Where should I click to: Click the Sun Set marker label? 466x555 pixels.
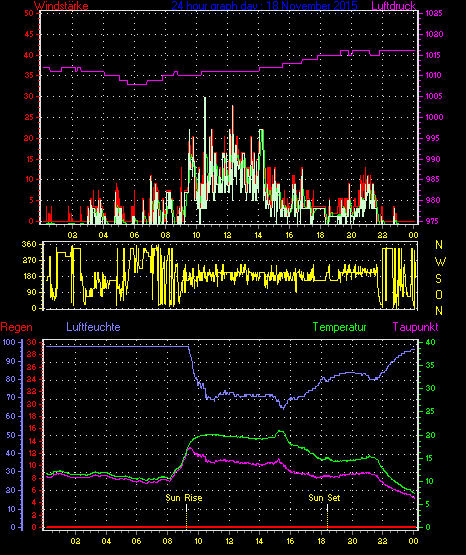coord(324,498)
